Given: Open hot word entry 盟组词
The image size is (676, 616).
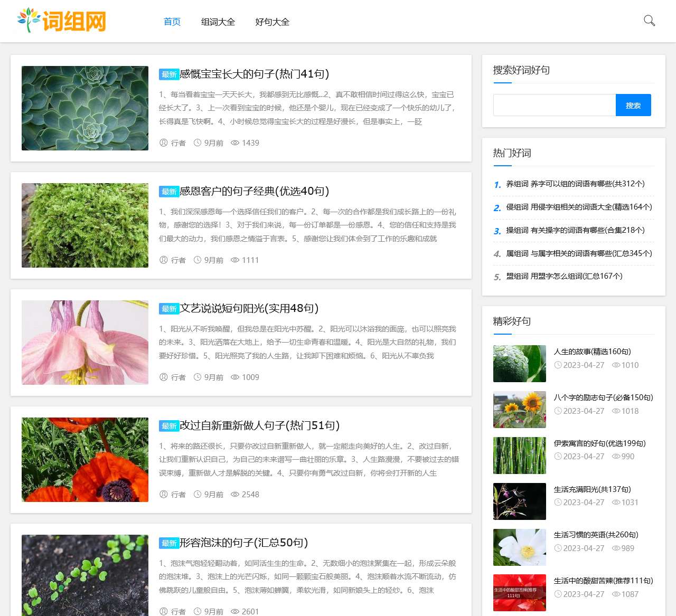Looking at the screenshot, I should click(x=563, y=276).
